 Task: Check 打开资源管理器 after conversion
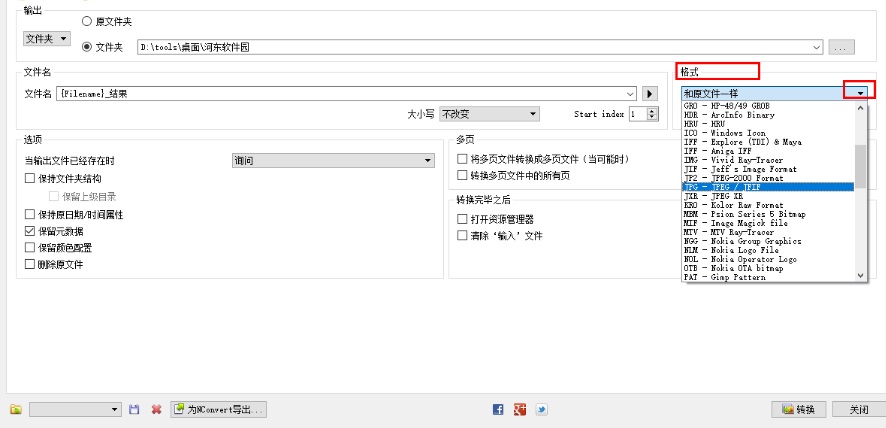pos(462,219)
